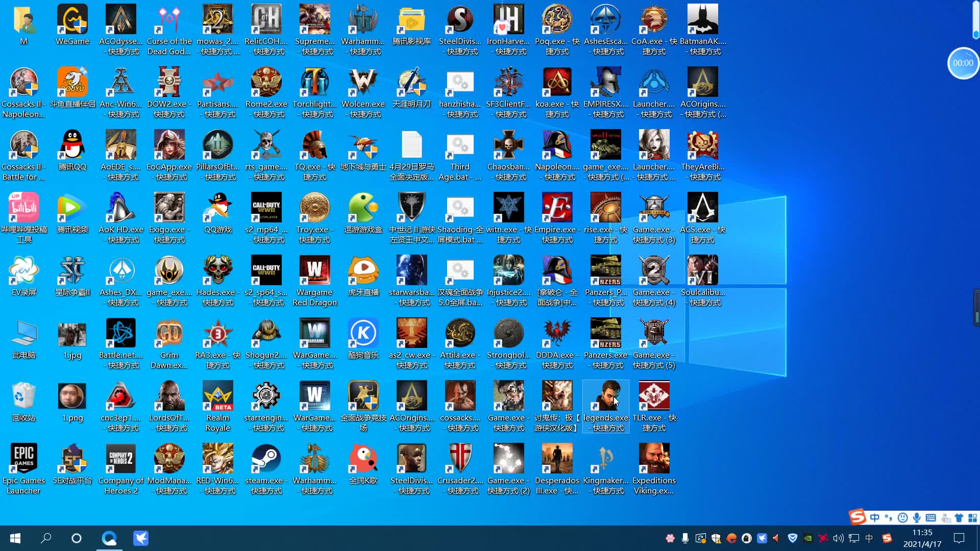Launch the Troy.exe shortcut
Viewport: 980px width, 551px height.
(x=314, y=218)
